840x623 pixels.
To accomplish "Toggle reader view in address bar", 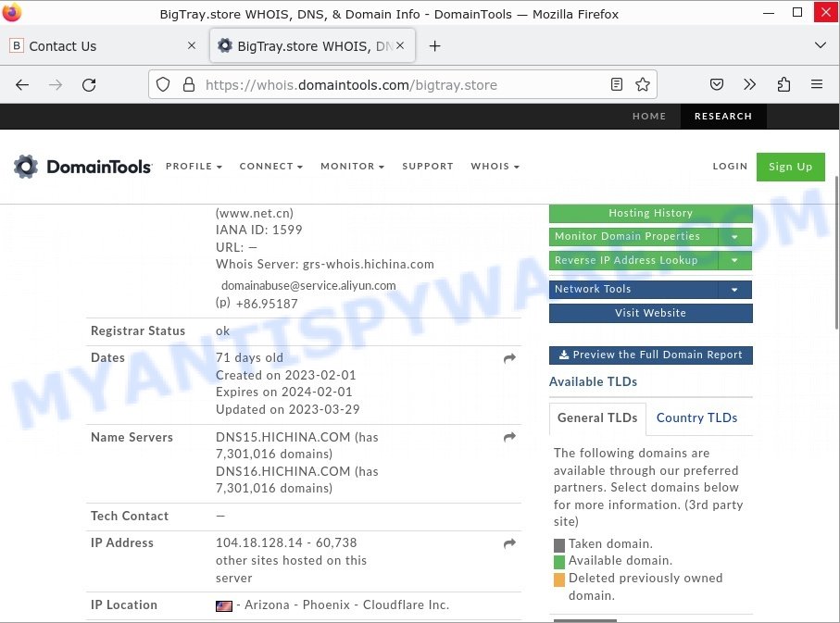I will tap(617, 84).
